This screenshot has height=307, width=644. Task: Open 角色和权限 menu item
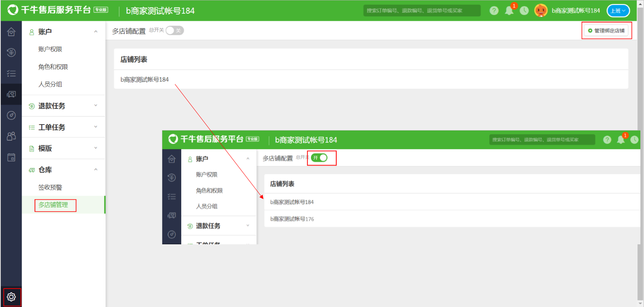53,67
